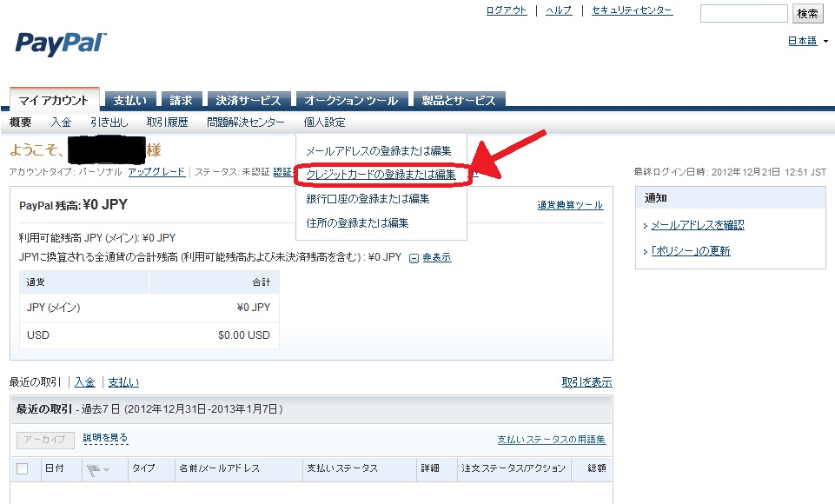Click 入金 link beside 最近の取引
835x504 pixels.
click(84, 382)
